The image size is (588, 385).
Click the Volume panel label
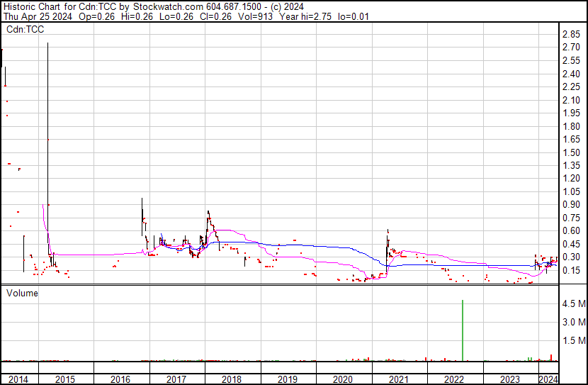(21, 293)
